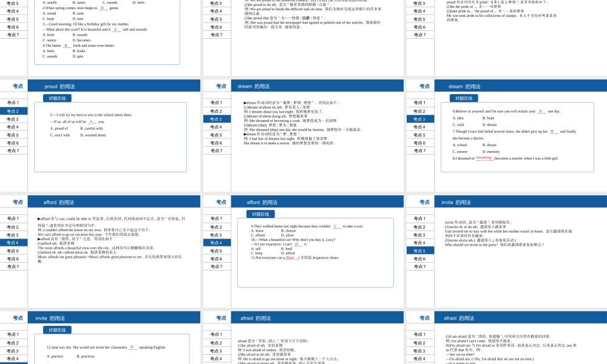Select 考点 4 in dream exercises slide

coord(419,127)
